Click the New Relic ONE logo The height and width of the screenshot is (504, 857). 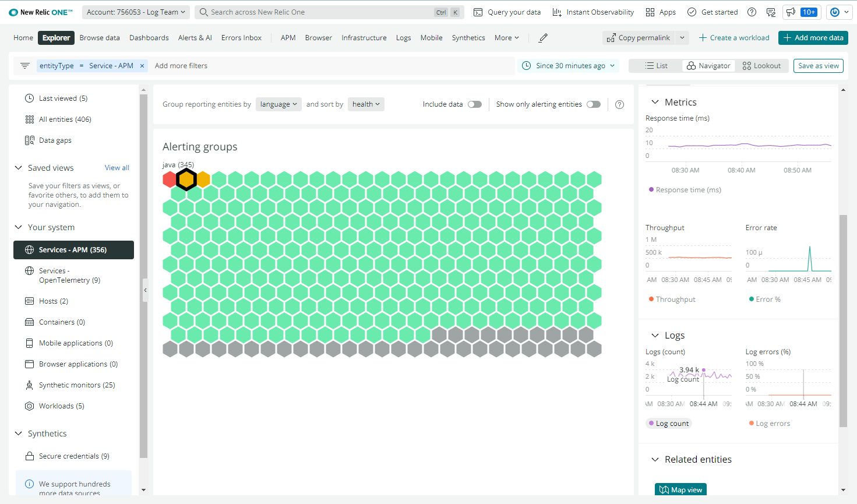point(41,12)
